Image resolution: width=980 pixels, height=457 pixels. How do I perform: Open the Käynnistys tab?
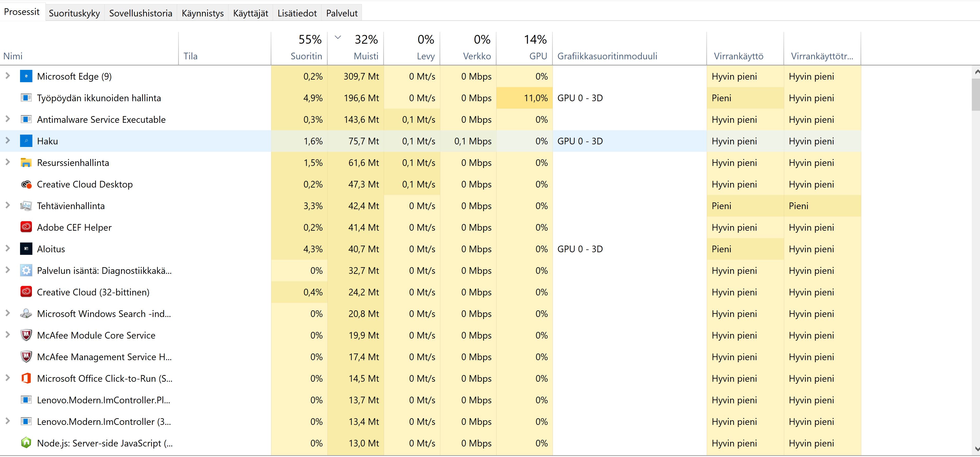pyautogui.click(x=202, y=13)
